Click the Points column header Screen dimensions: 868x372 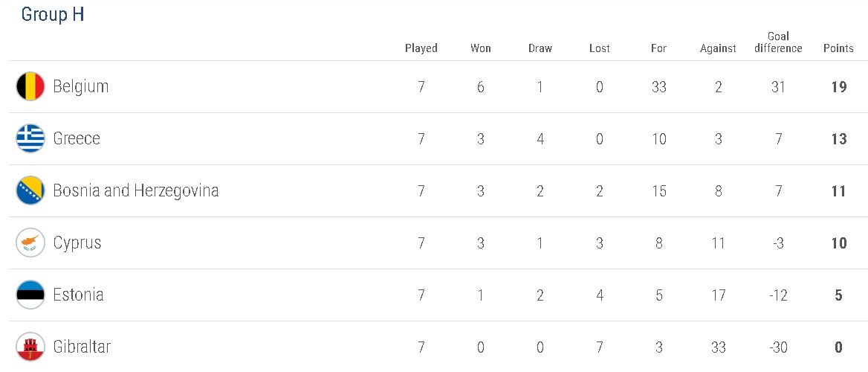[838, 48]
